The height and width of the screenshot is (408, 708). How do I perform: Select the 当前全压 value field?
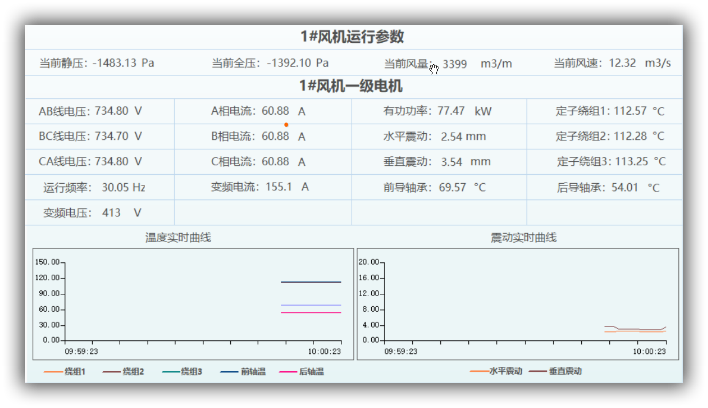297,63
